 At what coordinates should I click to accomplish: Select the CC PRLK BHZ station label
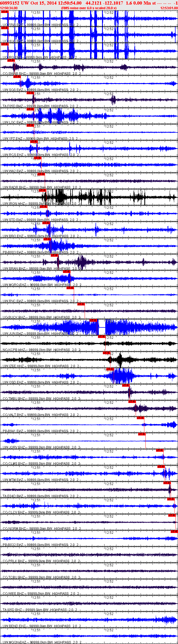(x=42, y=561)
